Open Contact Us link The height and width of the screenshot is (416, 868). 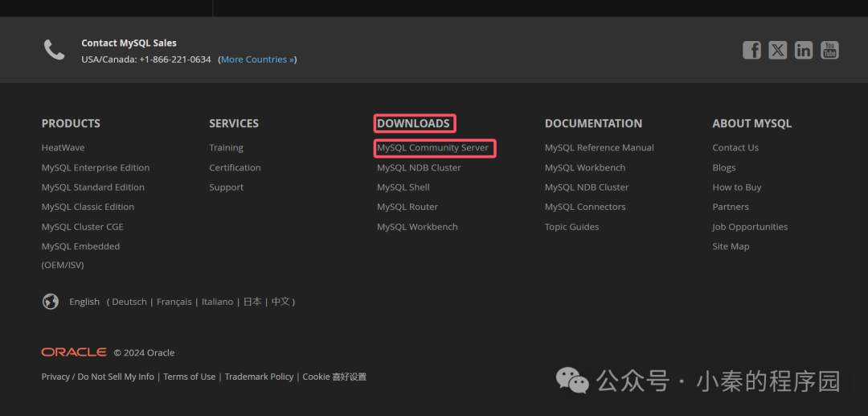coord(735,148)
